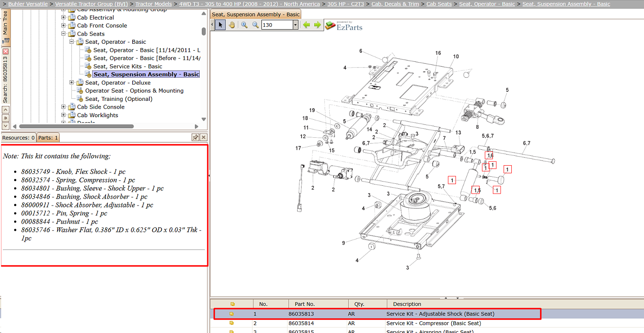Sort by the Description column header
The width and height of the screenshot is (644, 333).
point(515,304)
